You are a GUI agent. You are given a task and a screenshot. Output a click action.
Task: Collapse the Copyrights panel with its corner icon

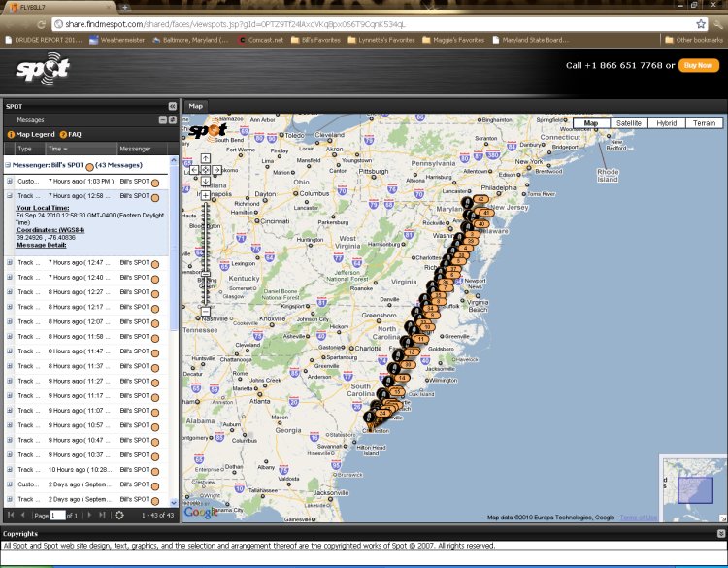point(721,534)
